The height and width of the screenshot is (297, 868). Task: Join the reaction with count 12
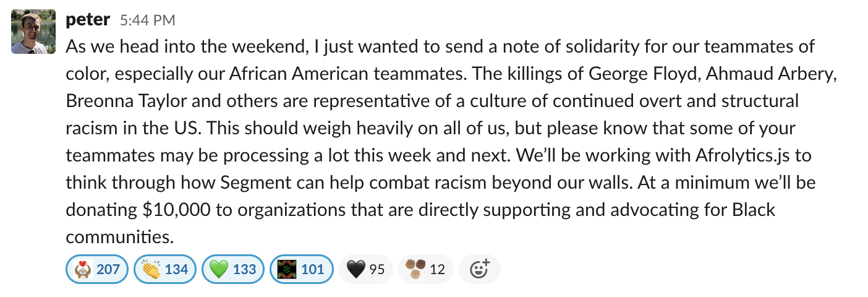426,269
